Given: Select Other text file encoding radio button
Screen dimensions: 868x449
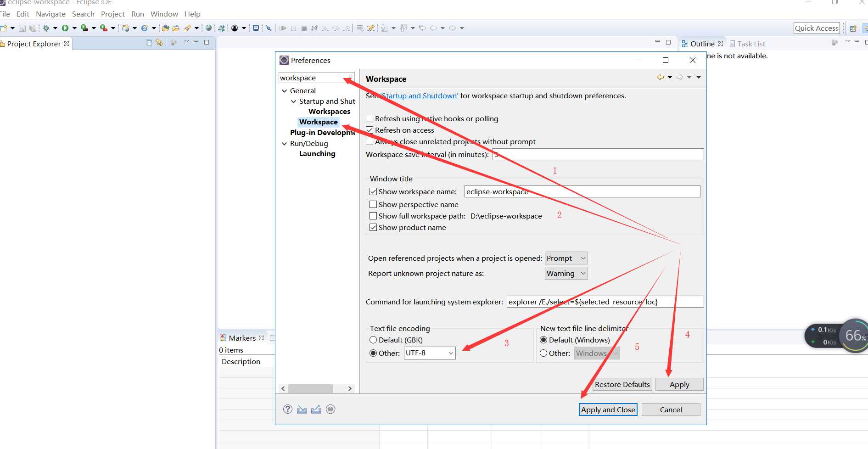Looking at the screenshot, I should tap(373, 353).
